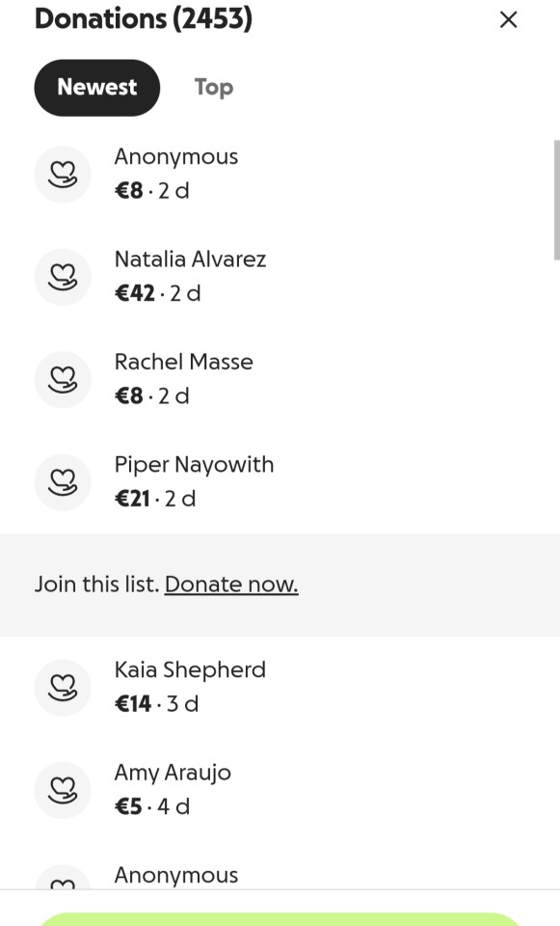Click partially visible icon beside bottom Anonymous donor
The height and width of the screenshot is (926, 560).
pyautogui.click(x=63, y=878)
